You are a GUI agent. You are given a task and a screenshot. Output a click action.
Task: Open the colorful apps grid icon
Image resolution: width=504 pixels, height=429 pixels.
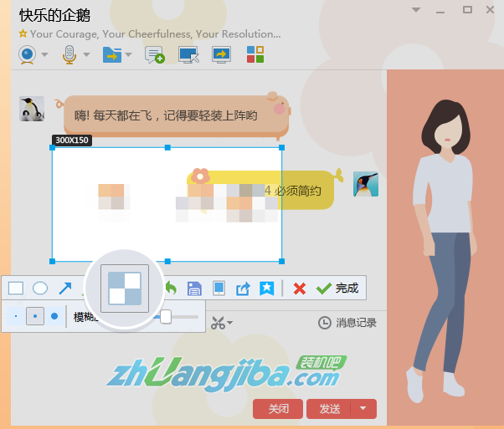[x=255, y=54]
